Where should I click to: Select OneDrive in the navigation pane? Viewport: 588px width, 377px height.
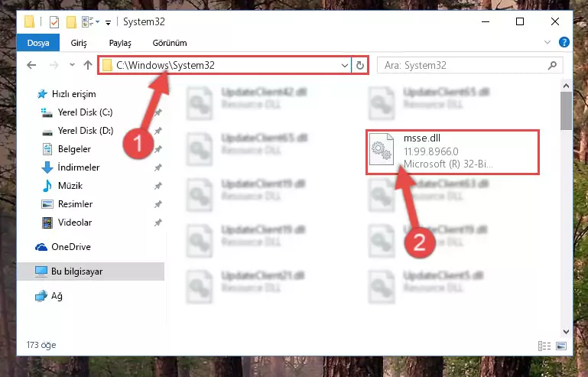71,247
